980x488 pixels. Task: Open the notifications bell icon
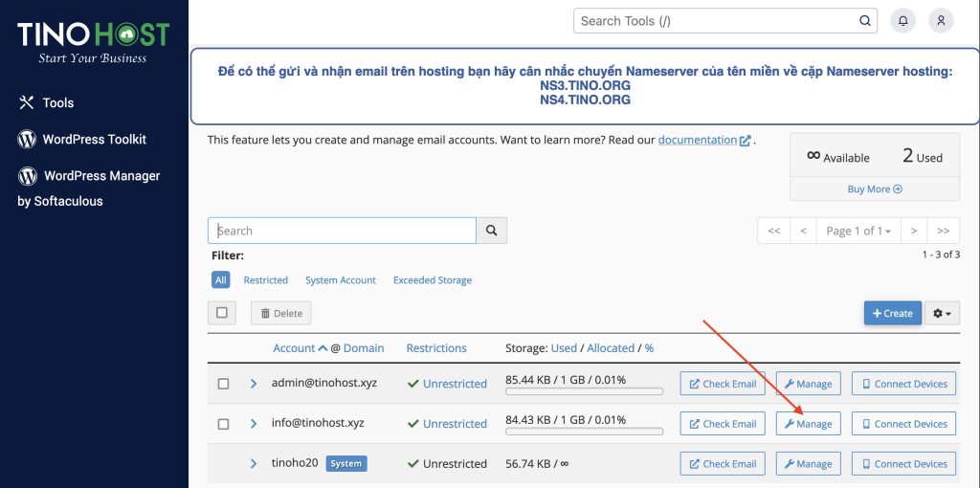[903, 21]
